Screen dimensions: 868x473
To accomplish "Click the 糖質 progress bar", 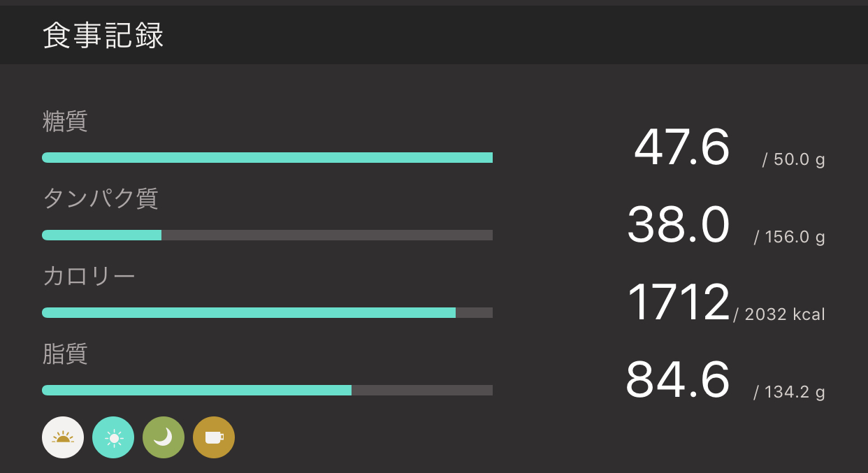I will point(267,158).
